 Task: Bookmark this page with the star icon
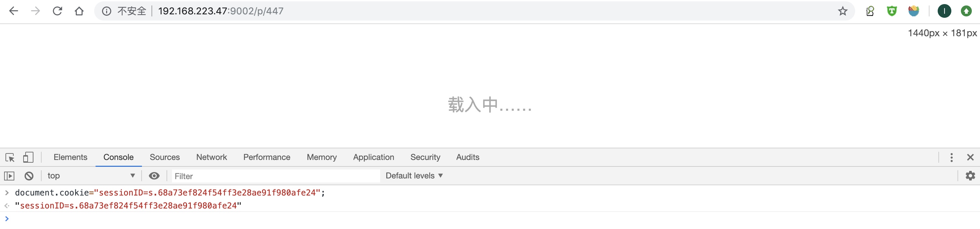tap(844, 11)
